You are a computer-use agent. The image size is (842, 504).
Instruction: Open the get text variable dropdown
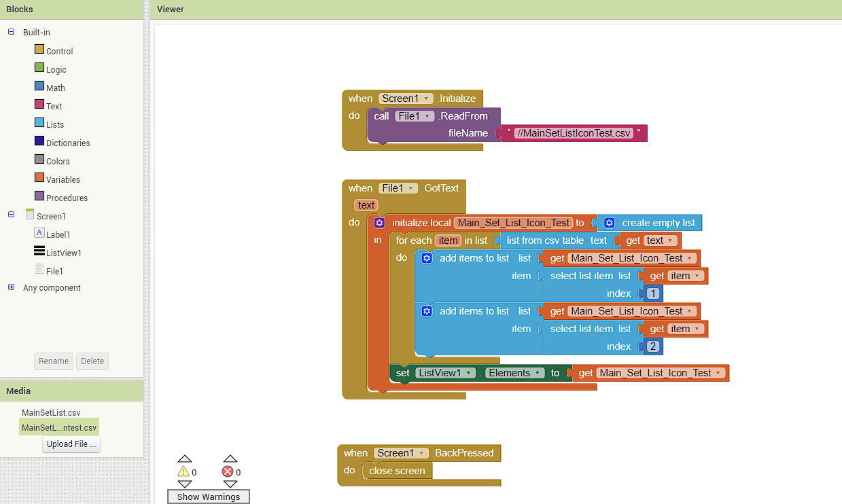coord(660,240)
